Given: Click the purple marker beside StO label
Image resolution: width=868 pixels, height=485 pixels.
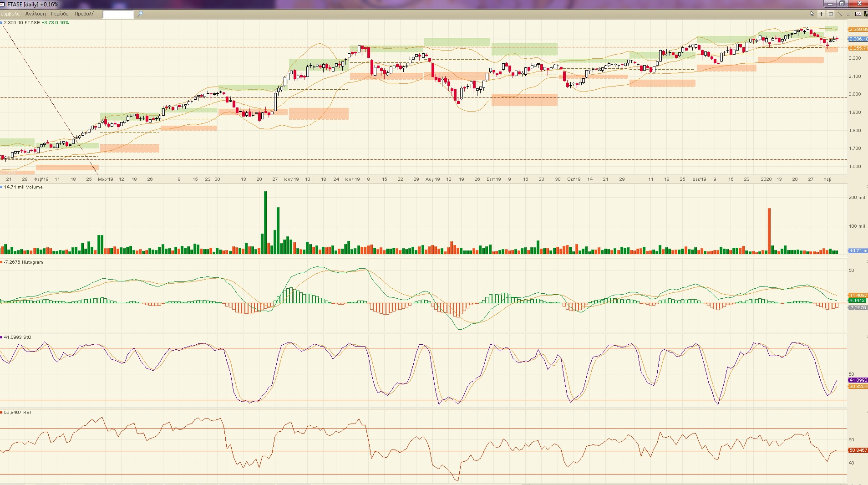Looking at the screenshot, I should pos(1,337).
